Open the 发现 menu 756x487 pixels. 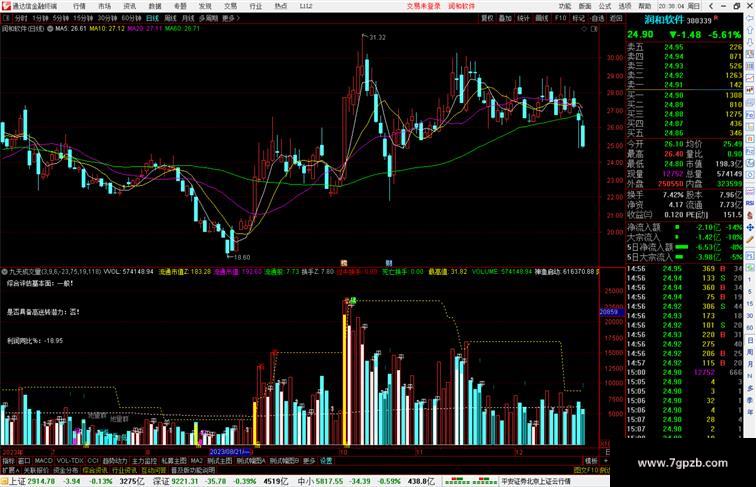(x=205, y=6)
